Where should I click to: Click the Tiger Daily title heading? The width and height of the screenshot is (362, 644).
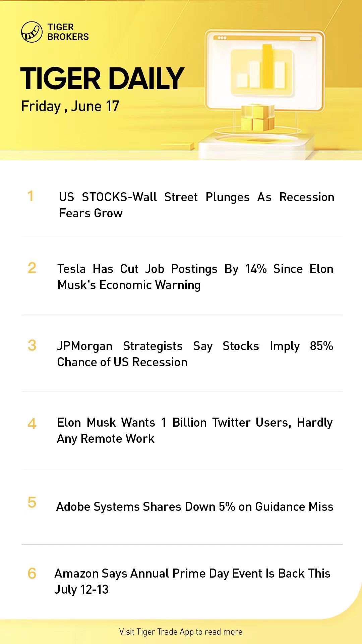(x=102, y=79)
